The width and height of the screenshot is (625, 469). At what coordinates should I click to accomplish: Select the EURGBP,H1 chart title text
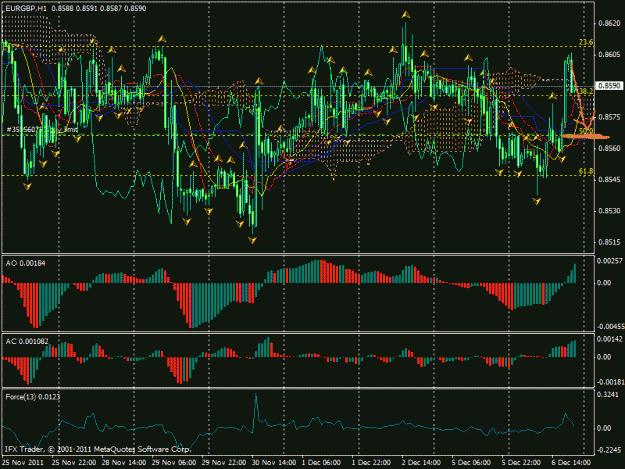point(26,8)
